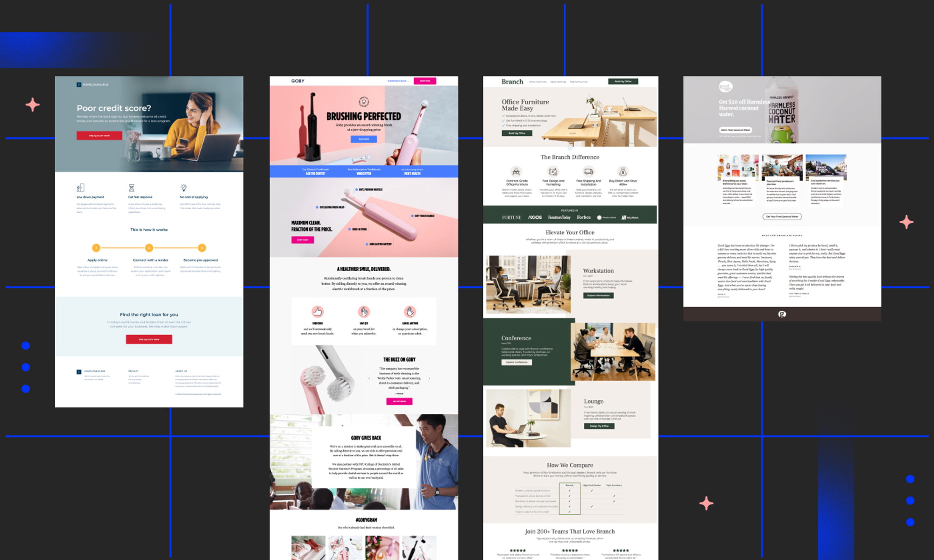Click the GOBY brand logo icon
934x560 pixels.
pyautogui.click(x=298, y=81)
